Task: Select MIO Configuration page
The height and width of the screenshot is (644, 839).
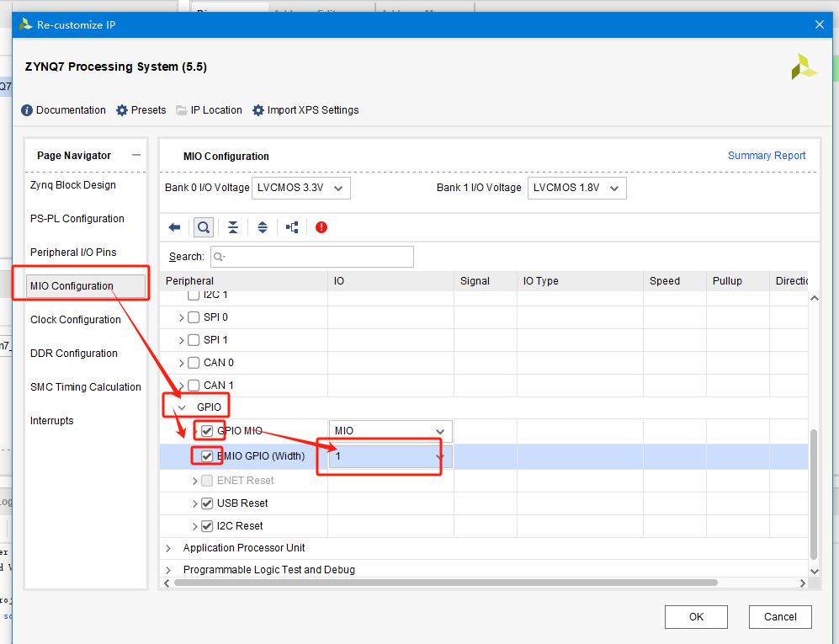Action: click(86, 286)
